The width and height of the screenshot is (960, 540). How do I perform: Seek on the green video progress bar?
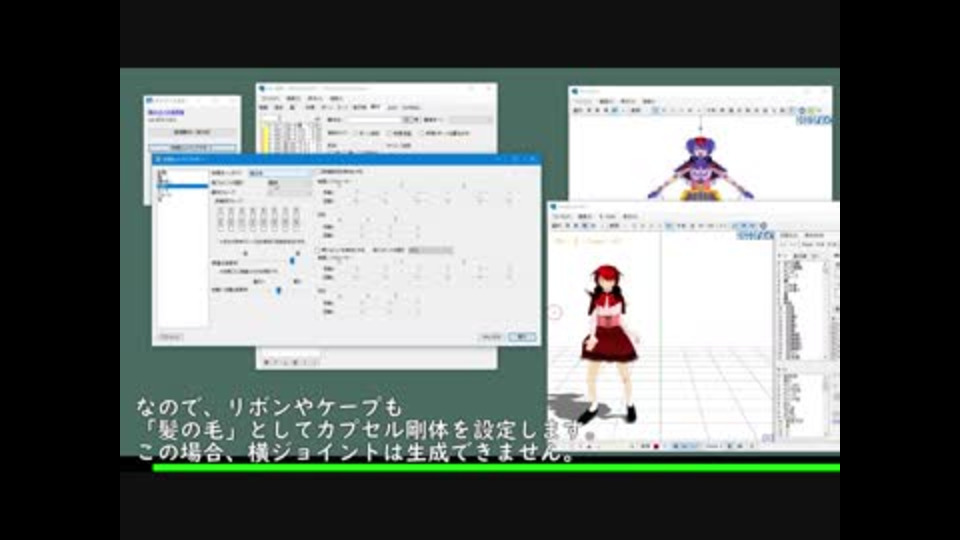coord(496,468)
